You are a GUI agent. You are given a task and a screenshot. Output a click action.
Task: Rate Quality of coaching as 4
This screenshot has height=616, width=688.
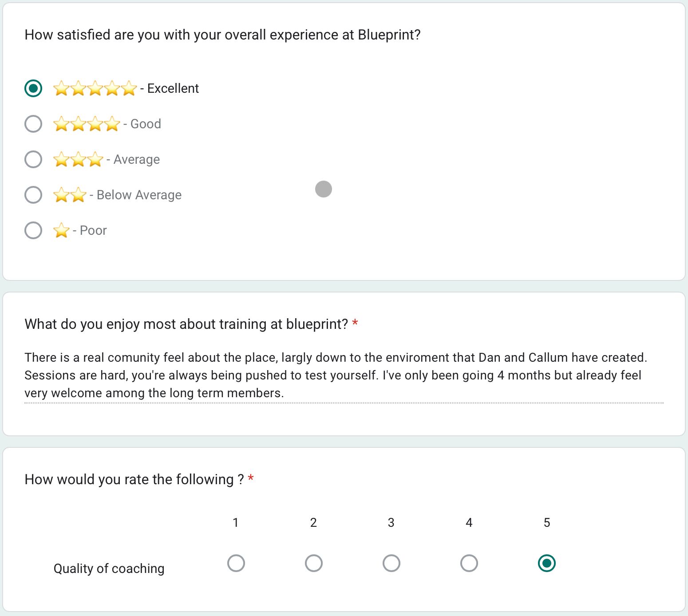469,563
